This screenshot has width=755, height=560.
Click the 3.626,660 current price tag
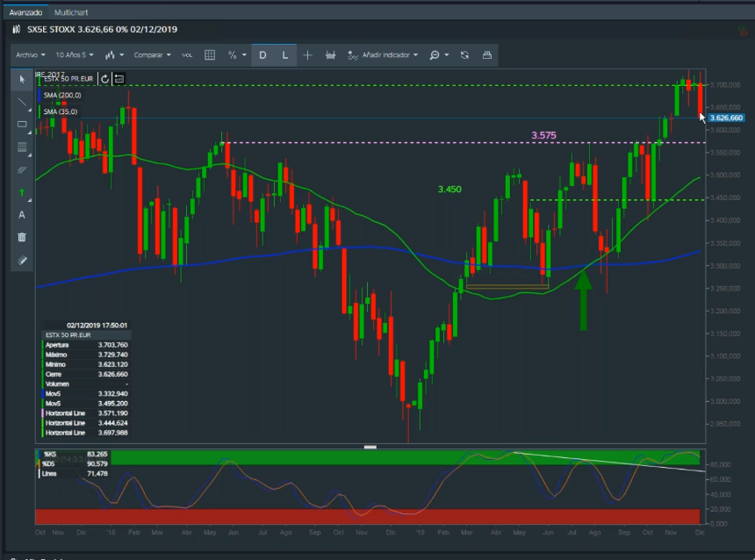(x=726, y=118)
